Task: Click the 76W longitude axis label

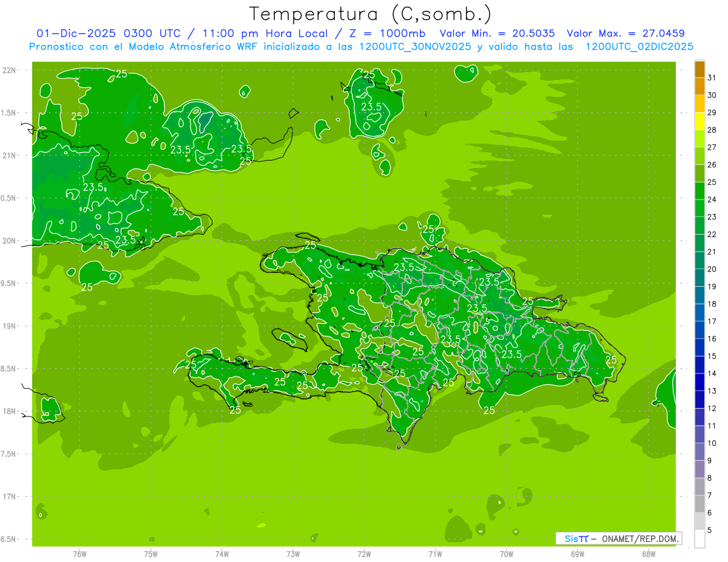Action: (79, 554)
